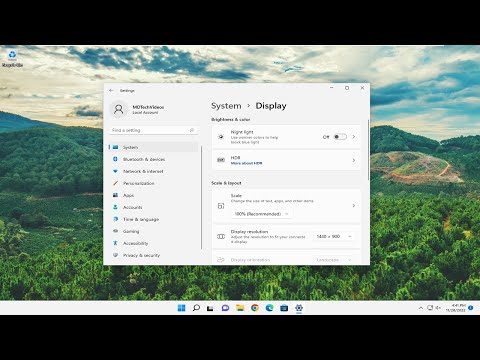Toggle the Night light switch on
The image size is (480, 360).
click(x=340, y=137)
